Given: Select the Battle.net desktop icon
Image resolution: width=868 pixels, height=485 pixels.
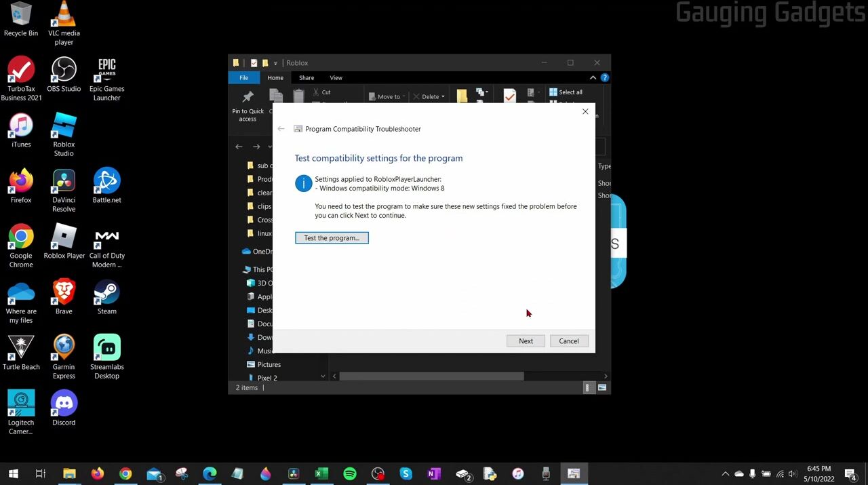Looking at the screenshot, I should (106, 187).
